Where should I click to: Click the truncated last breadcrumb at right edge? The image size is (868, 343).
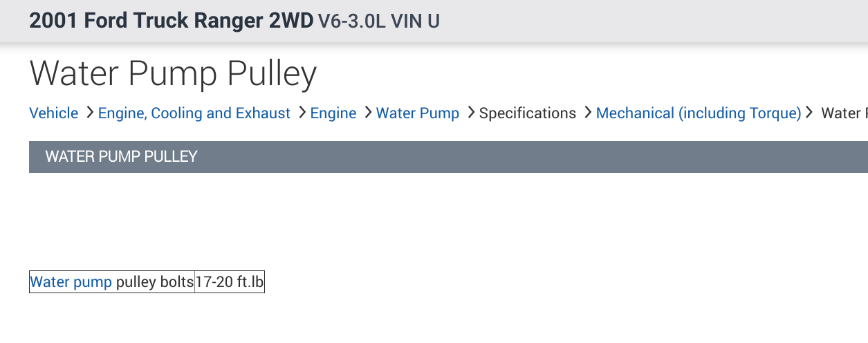click(x=844, y=113)
